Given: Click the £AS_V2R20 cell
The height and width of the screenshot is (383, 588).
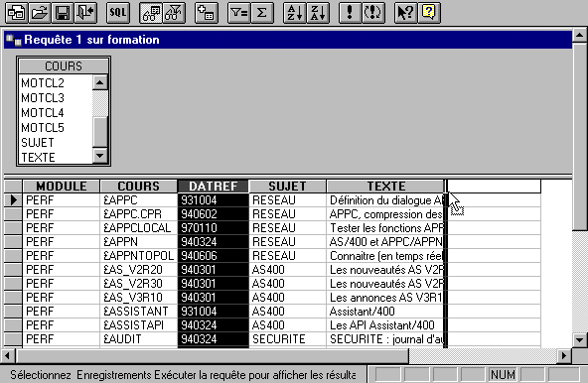Looking at the screenshot, I should point(138,270).
